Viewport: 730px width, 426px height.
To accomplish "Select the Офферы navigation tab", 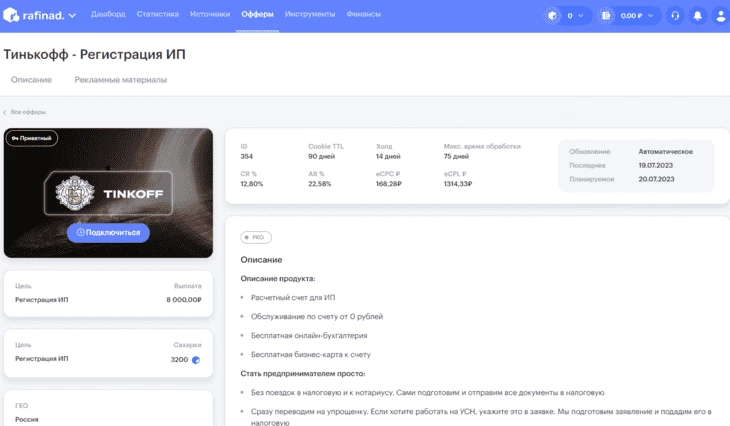I will 257,14.
